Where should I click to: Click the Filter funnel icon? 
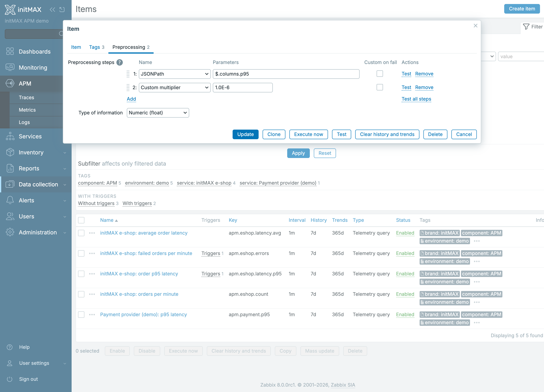click(526, 27)
